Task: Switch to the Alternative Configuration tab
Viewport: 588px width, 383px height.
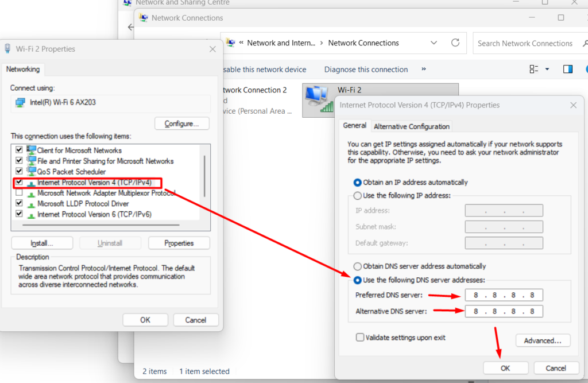Action: click(411, 126)
